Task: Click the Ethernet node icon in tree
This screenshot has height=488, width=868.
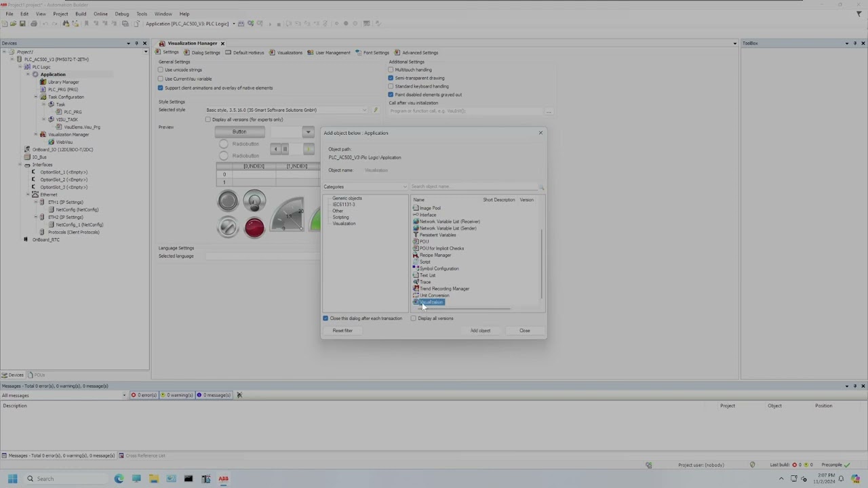Action: coord(35,195)
